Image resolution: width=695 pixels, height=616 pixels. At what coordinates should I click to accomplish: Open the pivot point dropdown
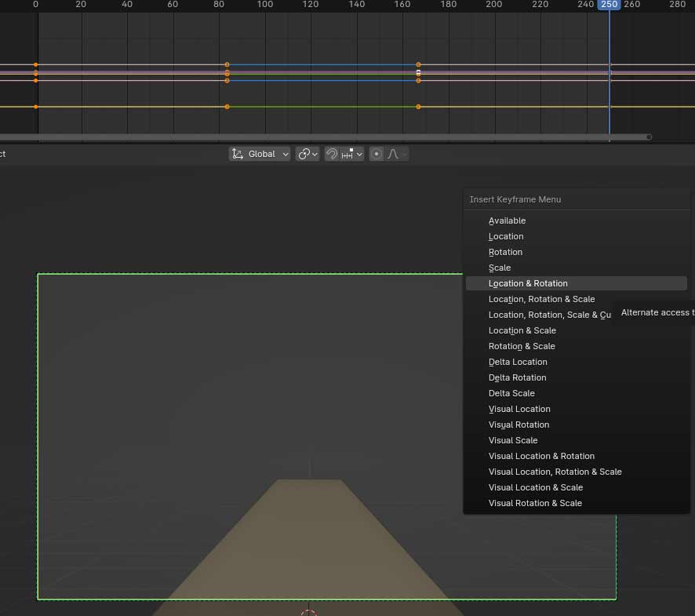[x=307, y=154]
